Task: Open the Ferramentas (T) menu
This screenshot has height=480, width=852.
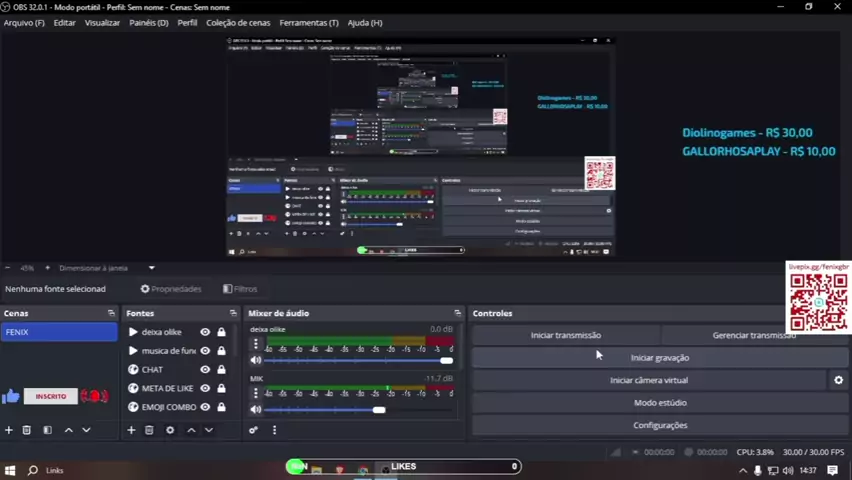Action: (308, 22)
